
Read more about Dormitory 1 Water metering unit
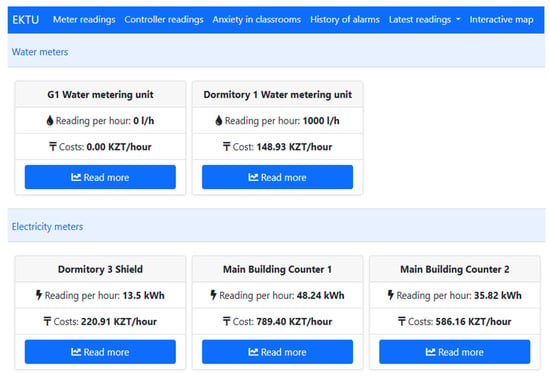(277, 177)
